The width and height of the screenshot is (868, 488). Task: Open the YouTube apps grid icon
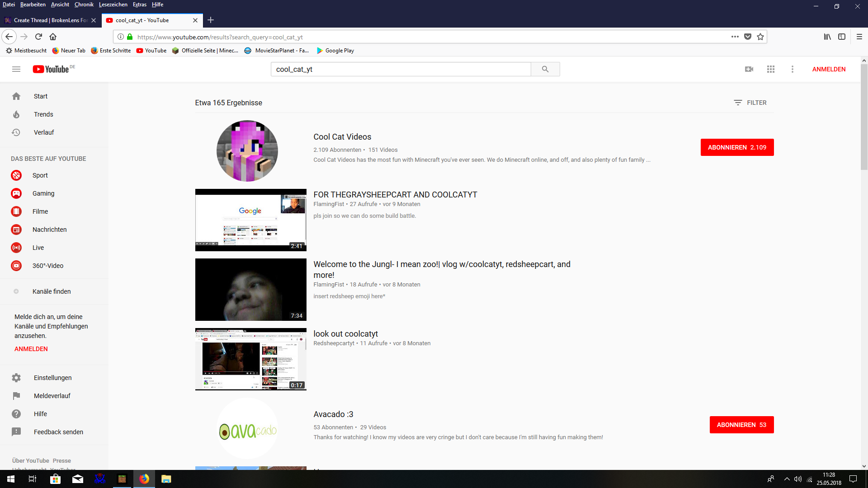(771, 69)
